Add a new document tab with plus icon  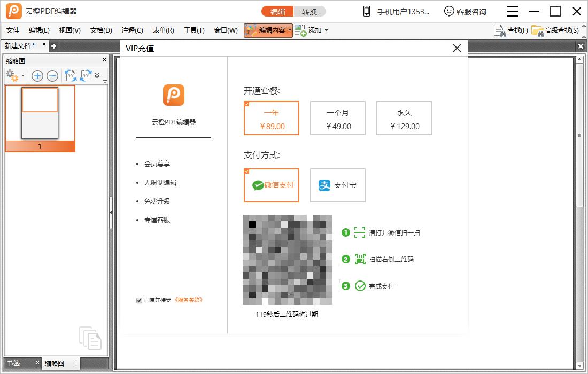tap(53, 46)
